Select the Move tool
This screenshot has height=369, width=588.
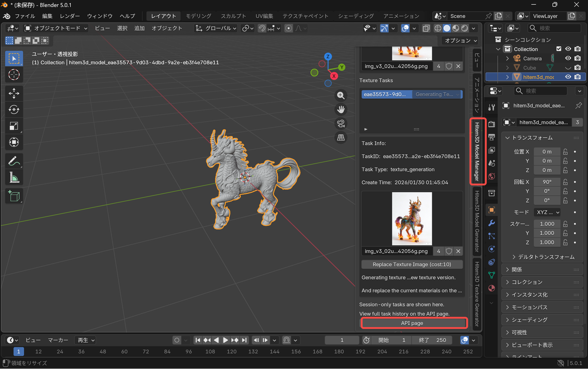[14, 94]
